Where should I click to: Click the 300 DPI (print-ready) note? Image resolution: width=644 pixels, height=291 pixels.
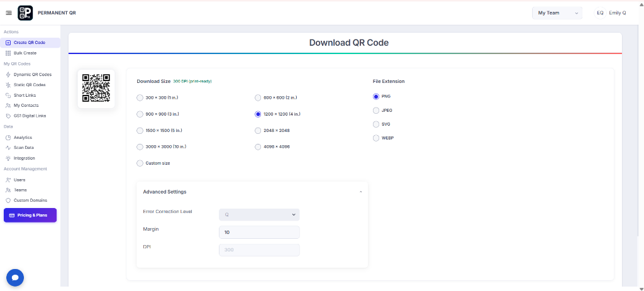tap(192, 81)
